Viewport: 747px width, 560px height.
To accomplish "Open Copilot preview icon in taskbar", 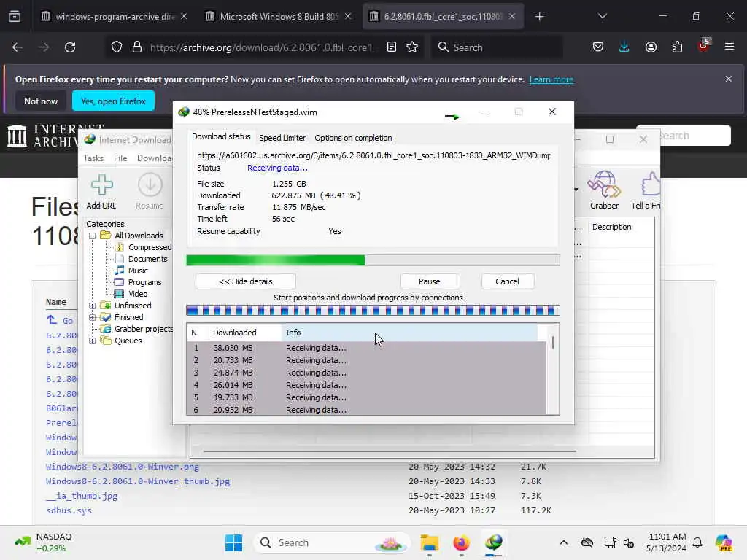I will point(724,542).
